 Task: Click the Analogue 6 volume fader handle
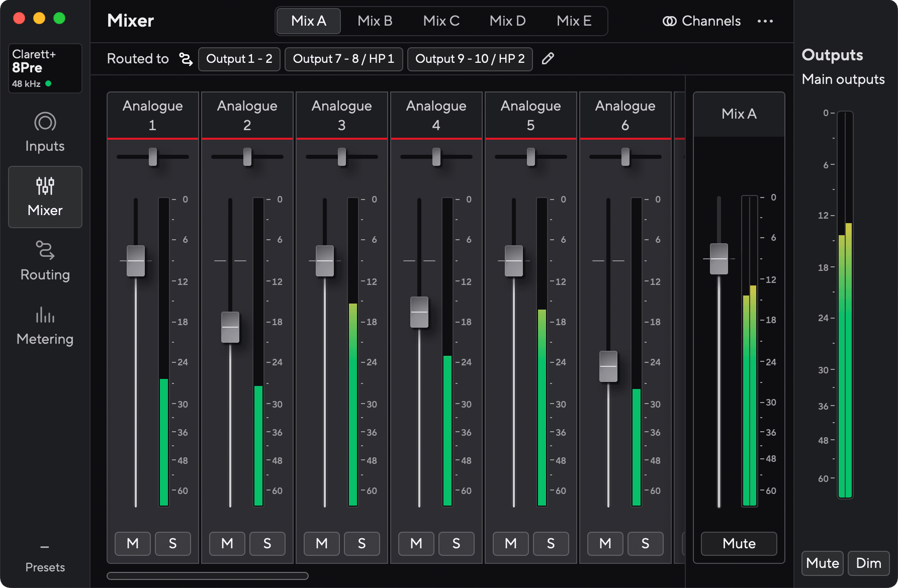point(608,366)
